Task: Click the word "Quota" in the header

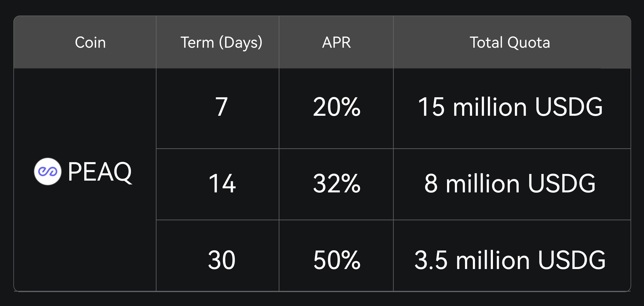Action: 529,42
